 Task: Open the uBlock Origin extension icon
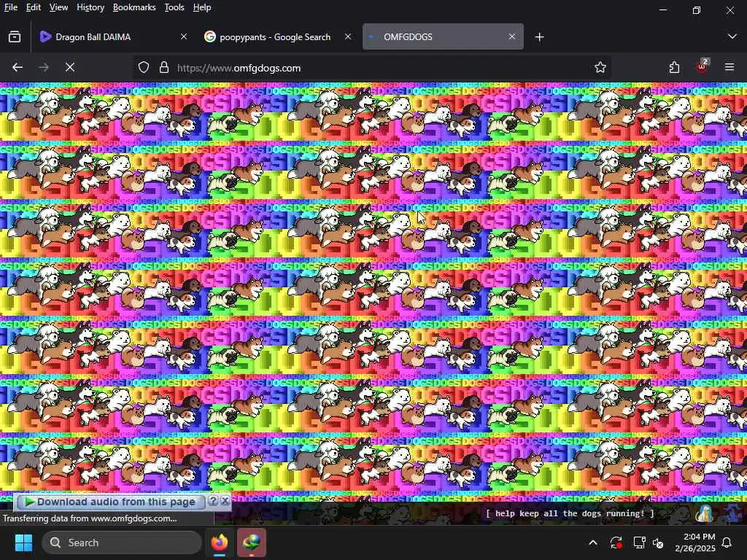point(702,66)
